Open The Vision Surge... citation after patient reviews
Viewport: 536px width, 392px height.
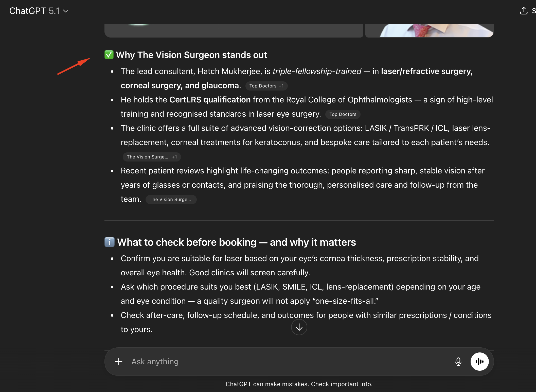pyautogui.click(x=171, y=200)
